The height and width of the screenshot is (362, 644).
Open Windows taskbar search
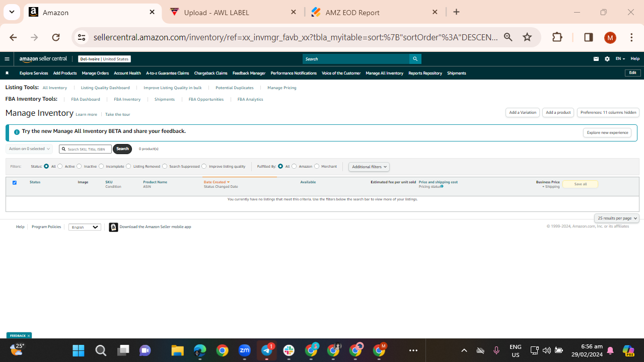coord(101,350)
